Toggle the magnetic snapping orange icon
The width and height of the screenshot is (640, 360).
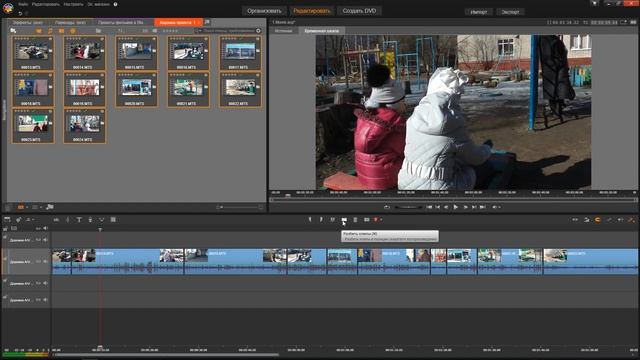[x=598, y=220]
